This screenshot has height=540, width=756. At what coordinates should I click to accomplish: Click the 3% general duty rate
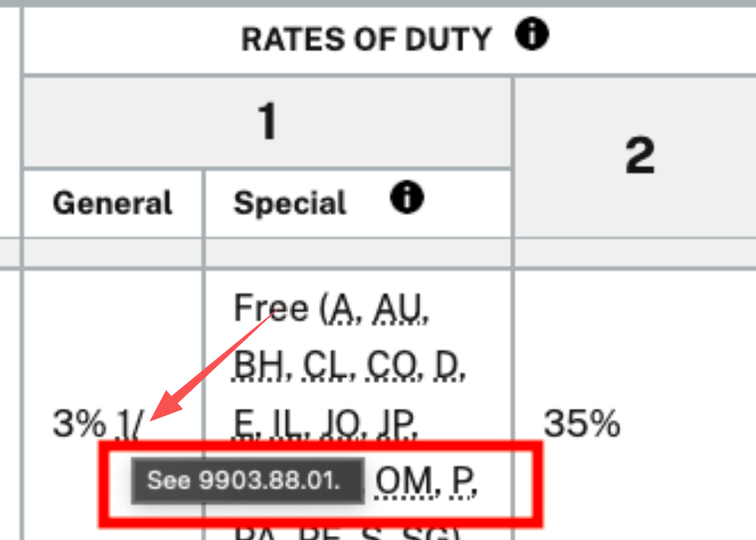(x=77, y=424)
